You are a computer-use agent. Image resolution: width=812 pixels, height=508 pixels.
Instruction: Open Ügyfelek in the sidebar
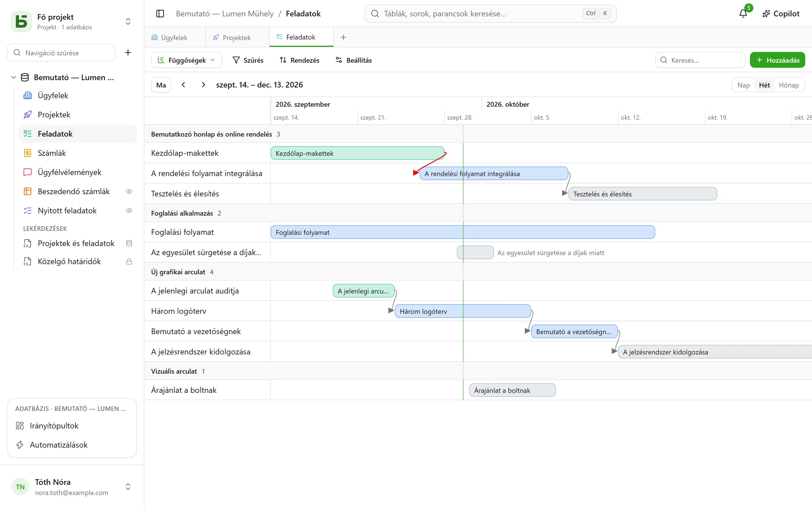(x=78, y=95)
